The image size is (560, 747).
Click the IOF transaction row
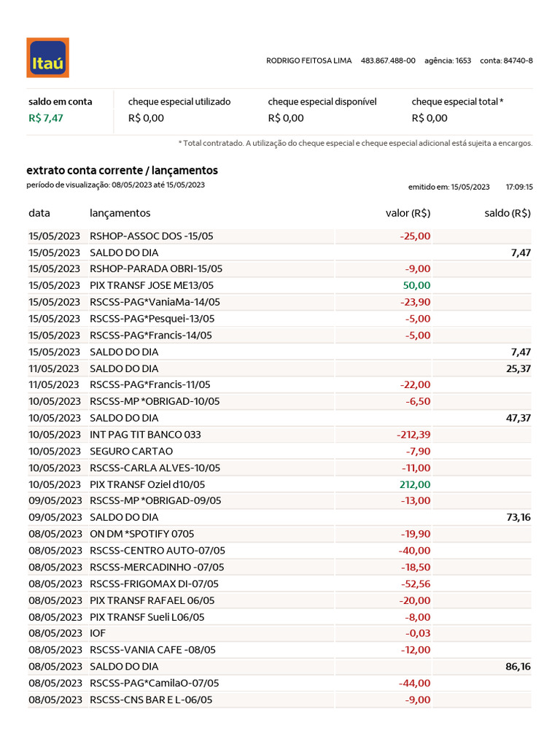pos(98,633)
